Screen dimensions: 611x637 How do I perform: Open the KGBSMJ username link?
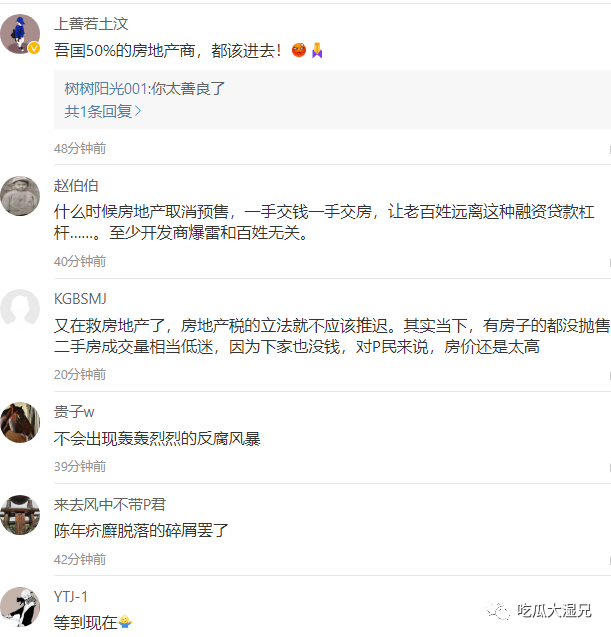tap(80, 299)
